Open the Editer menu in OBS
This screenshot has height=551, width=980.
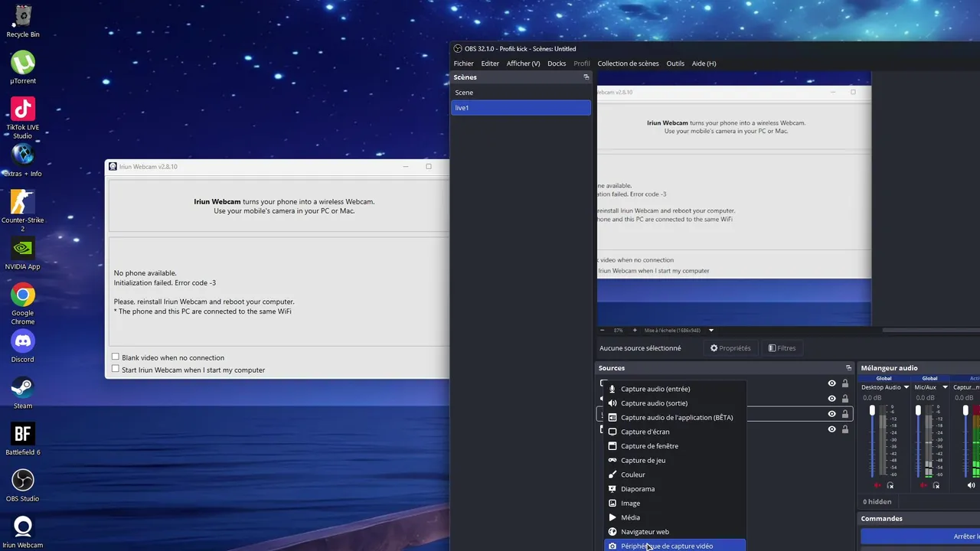(490, 64)
